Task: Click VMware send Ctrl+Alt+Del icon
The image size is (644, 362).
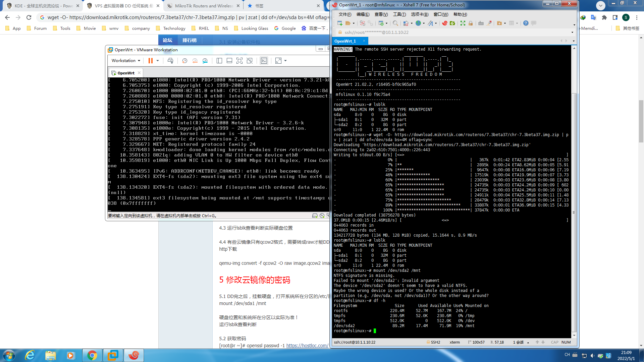Action: coord(170,61)
